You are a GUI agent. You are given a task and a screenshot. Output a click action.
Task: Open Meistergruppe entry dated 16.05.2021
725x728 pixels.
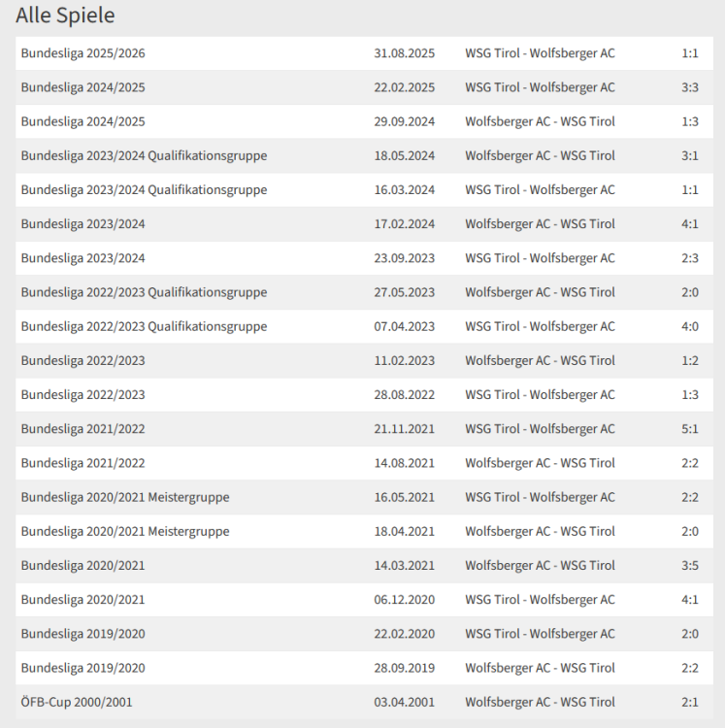[125, 497]
